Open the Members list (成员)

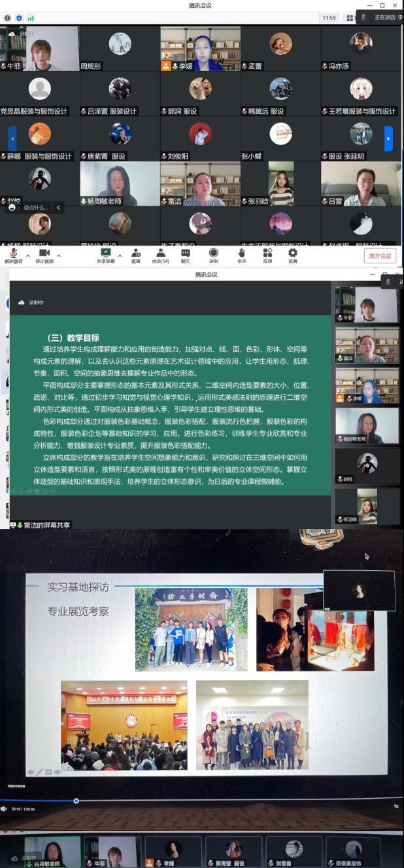click(x=160, y=253)
